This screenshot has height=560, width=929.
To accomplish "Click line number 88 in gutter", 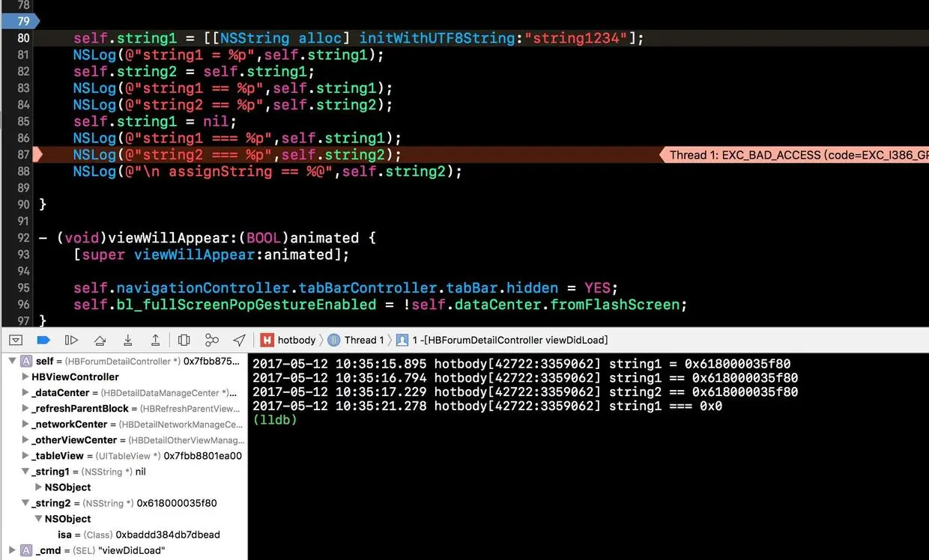I will [23, 171].
